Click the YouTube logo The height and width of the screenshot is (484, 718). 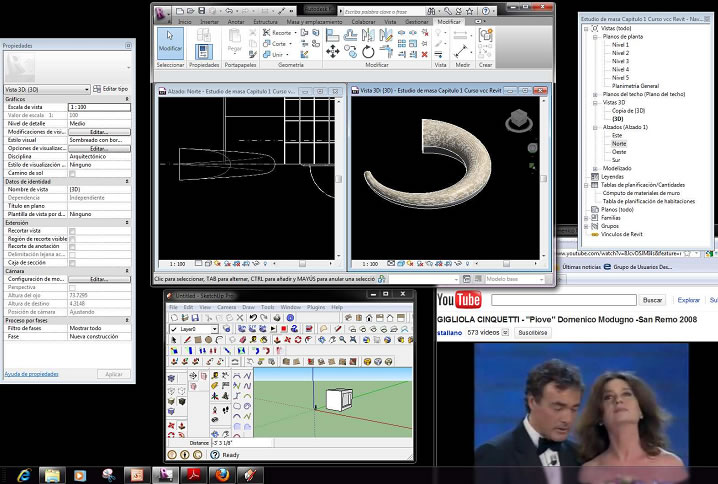point(460,300)
